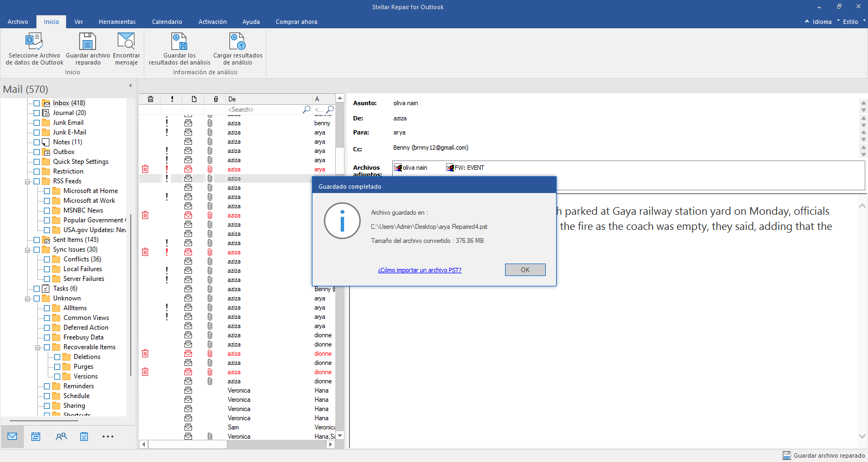Click Seleccione Archivo de datos de Outlook icon
Viewport: 868px width, 462px height.
(x=34, y=41)
